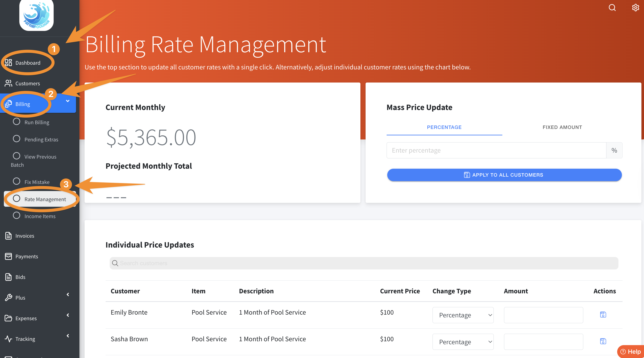Click the Enter percentage input field
The height and width of the screenshot is (358, 644).
(x=496, y=150)
